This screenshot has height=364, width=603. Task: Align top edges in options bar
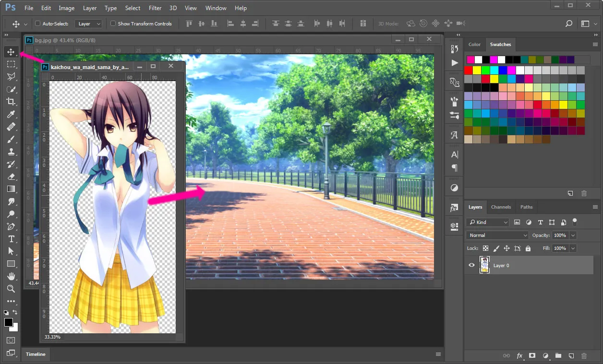189,23
